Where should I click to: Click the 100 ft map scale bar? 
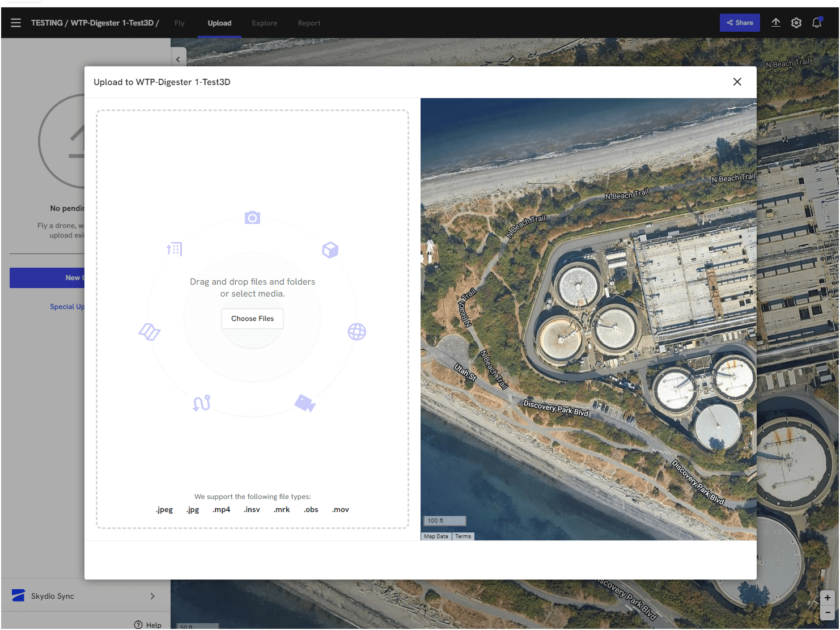(445, 521)
